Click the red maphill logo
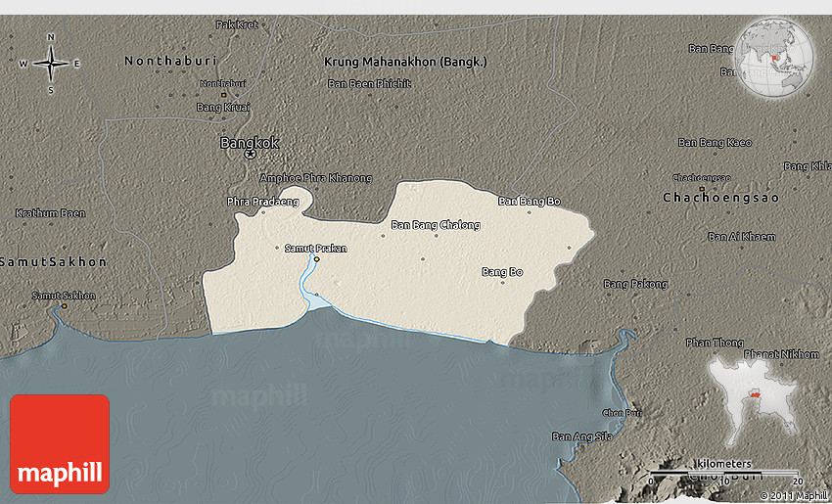Image resolution: width=832 pixels, height=504 pixels. click(x=60, y=443)
